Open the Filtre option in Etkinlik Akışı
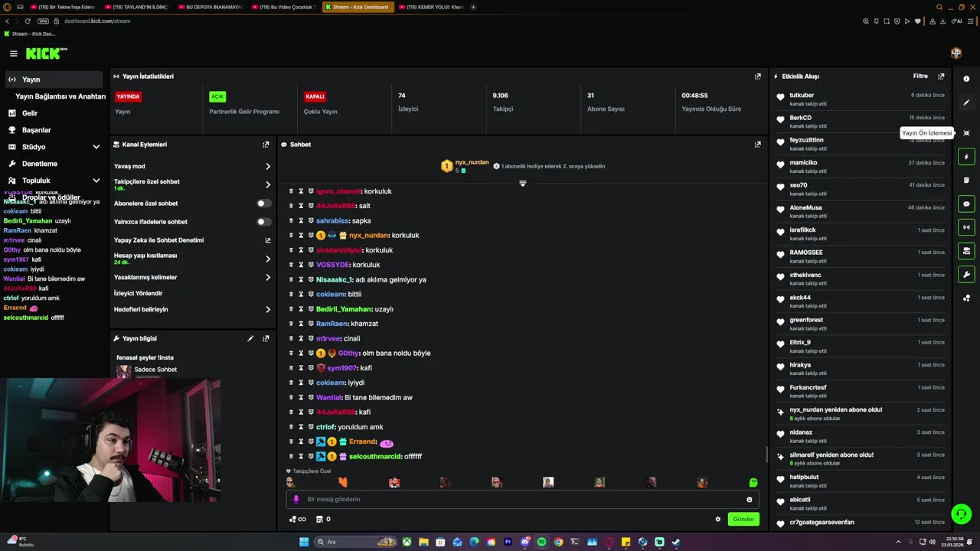 [920, 77]
